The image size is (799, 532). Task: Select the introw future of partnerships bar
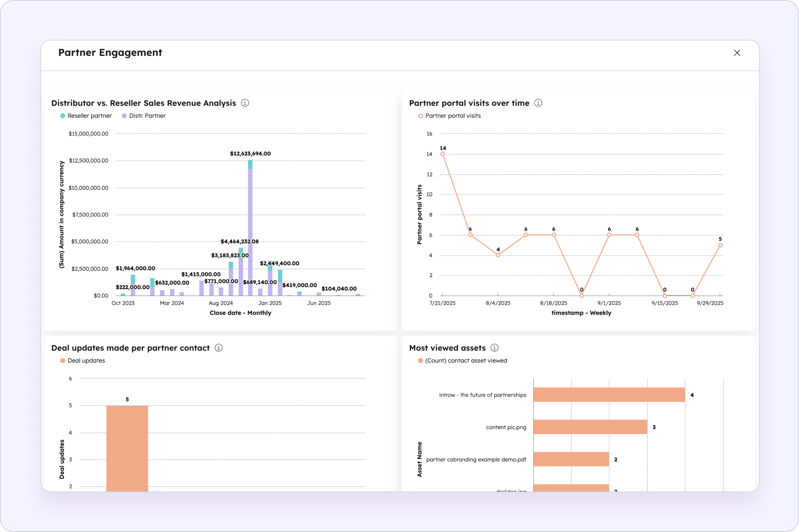[609, 395]
